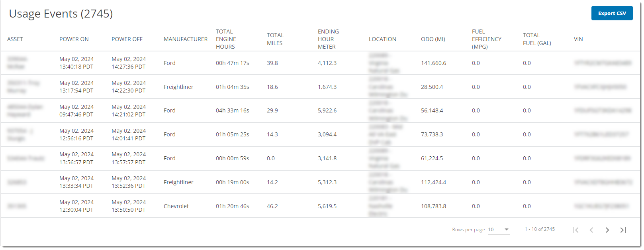644x250 pixels.
Task: Sort by MANUFACTURER column header
Action: coord(186,39)
